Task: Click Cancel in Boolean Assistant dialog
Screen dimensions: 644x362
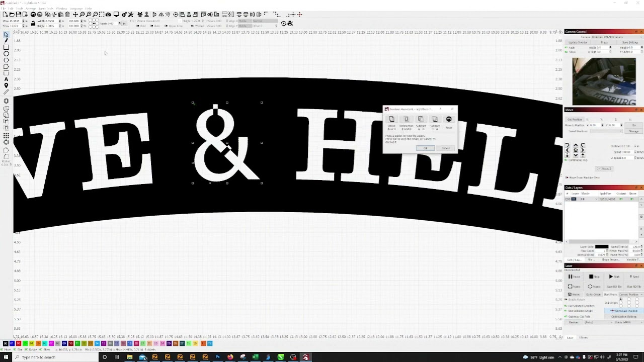Action: [x=446, y=148]
